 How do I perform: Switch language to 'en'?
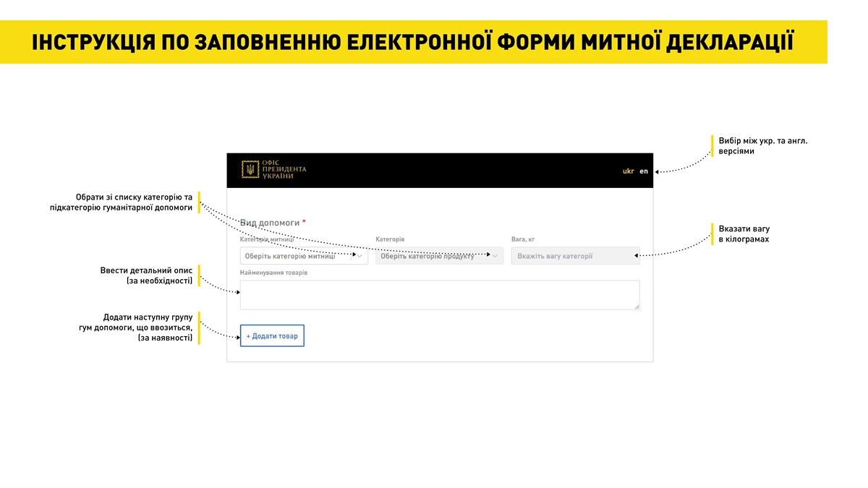(x=644, y=171)
